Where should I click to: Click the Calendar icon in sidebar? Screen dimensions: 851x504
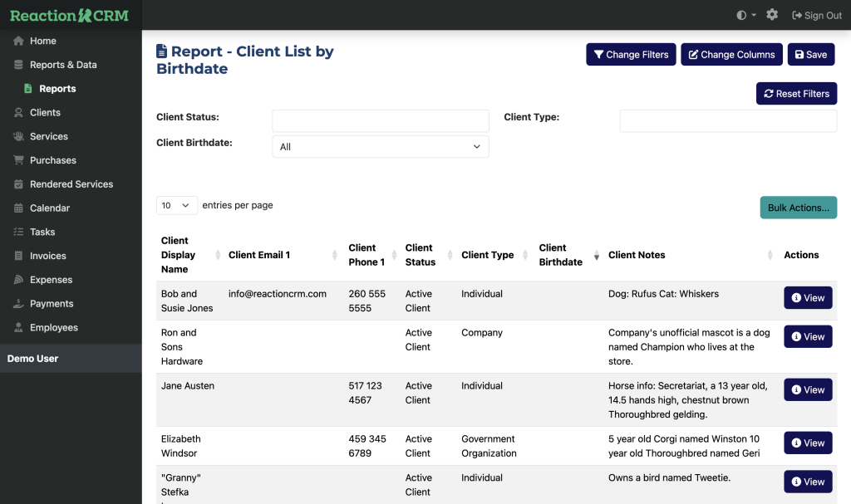19,208
